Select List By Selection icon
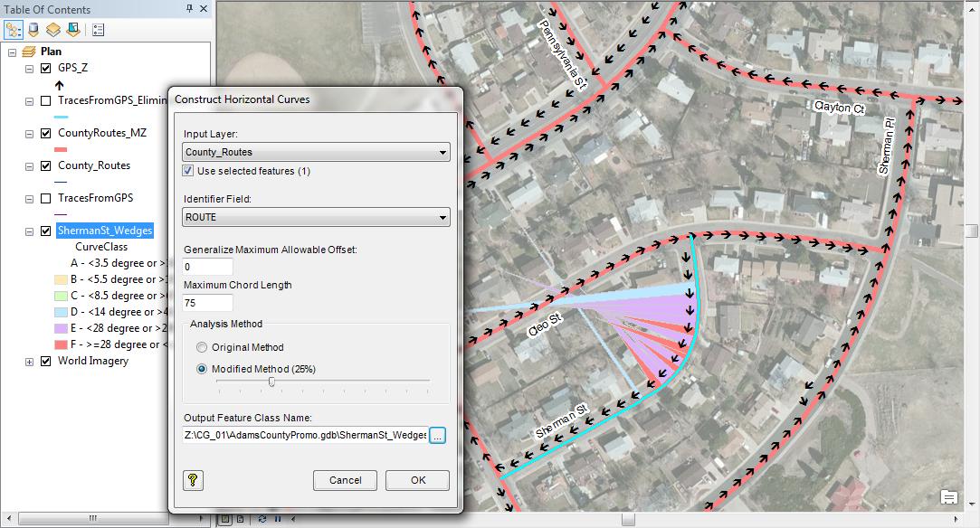 [74, 29]
